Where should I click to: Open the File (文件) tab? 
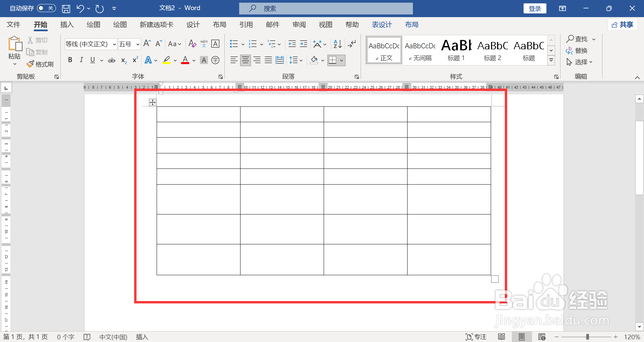pyautogui.click(x=13, y=25)
